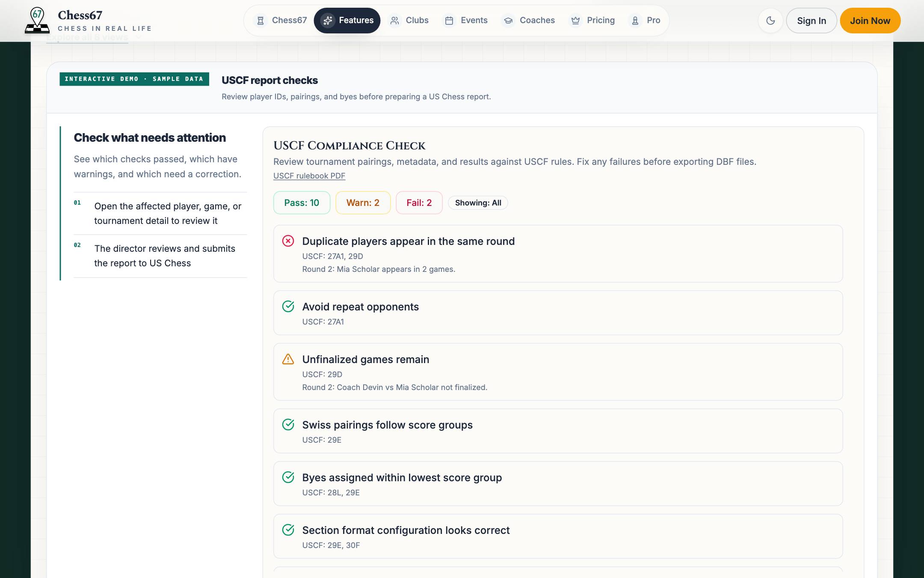Click the warning triangle on Unfinalized games
This screenshot has width=924, height=578.
click(x=288, y=359)
